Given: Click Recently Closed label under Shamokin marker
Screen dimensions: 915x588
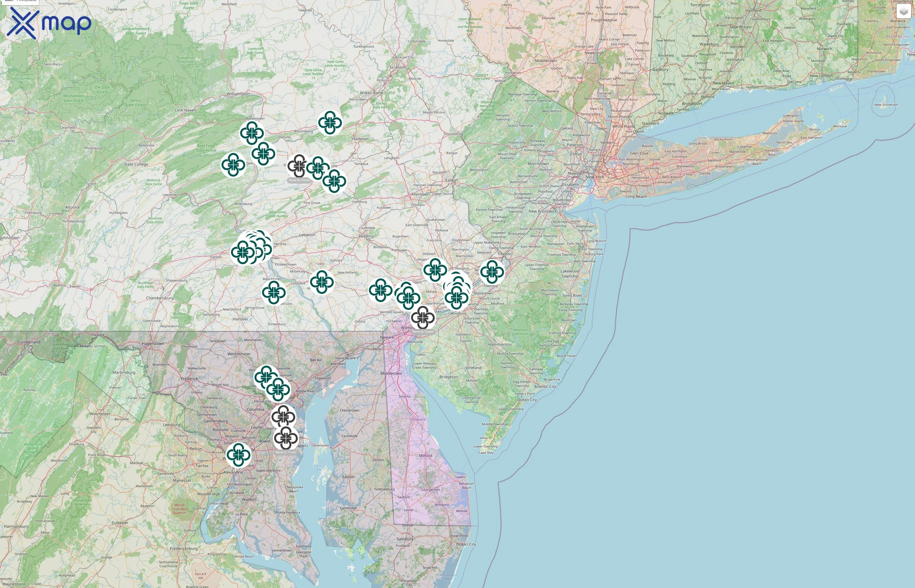Looking at the screenshot, I should [299, 180].
